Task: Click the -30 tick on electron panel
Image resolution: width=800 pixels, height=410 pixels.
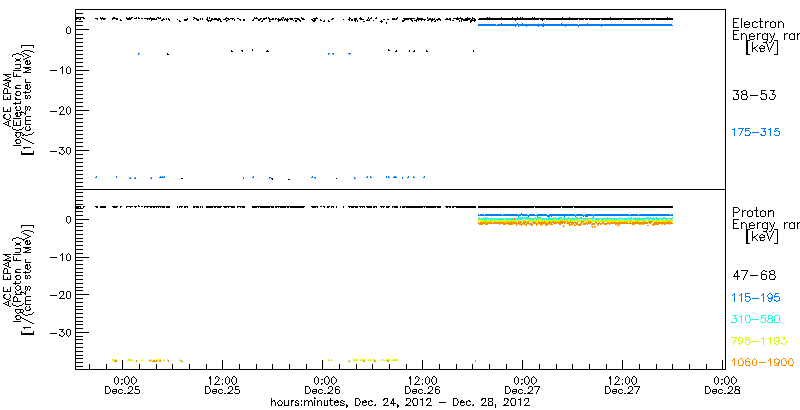Action: (x=60, y=150)
